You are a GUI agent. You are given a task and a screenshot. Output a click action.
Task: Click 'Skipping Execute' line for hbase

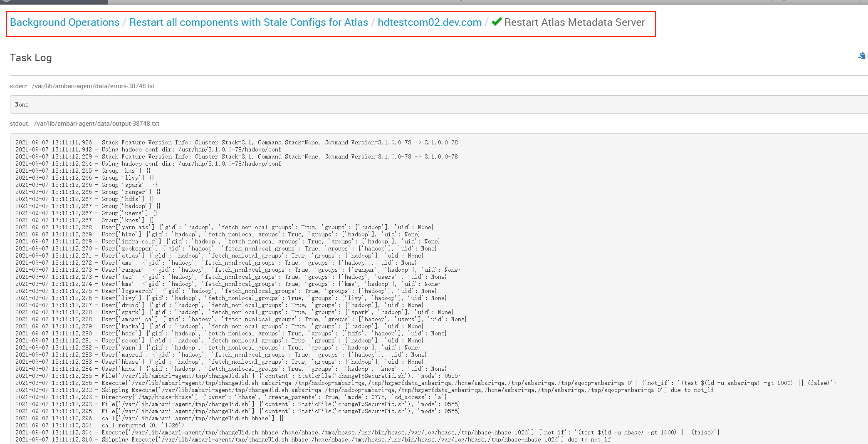click(x=313, y=439)
